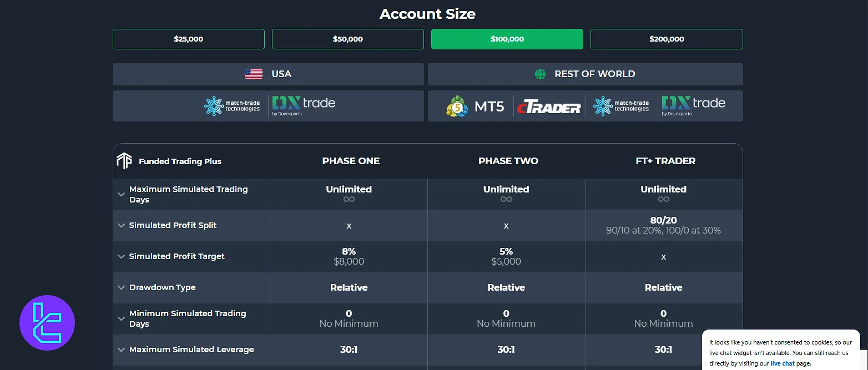
Task: Expand the Simulated Profit Split row
Action: (121, 225)
